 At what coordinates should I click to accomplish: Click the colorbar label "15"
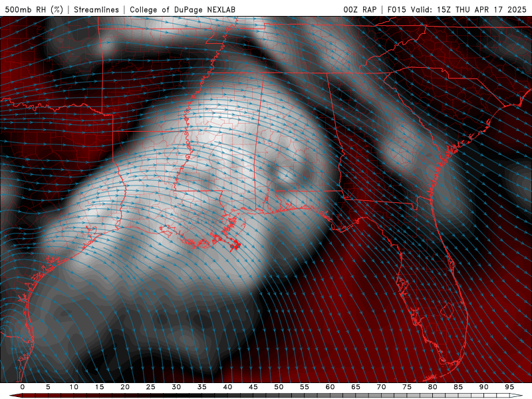[x=99, y=387]
